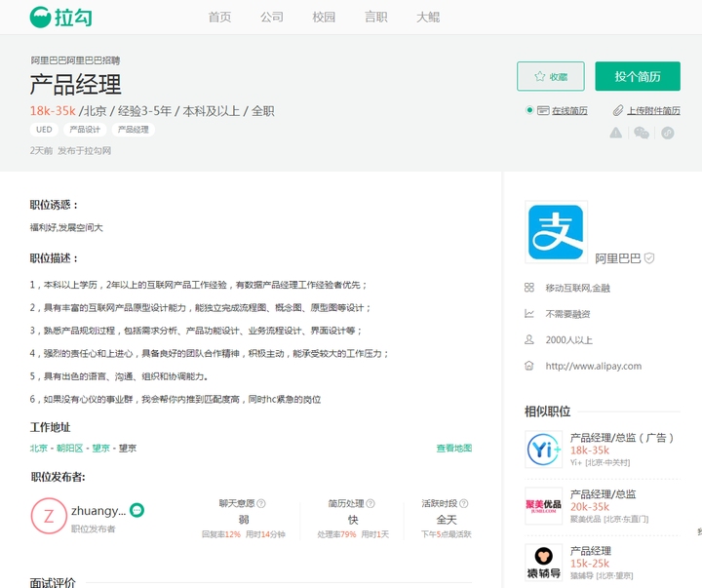The image size is (702, 588).
Task: Click the 处理率79% text
Action: [x=336, y=534]
